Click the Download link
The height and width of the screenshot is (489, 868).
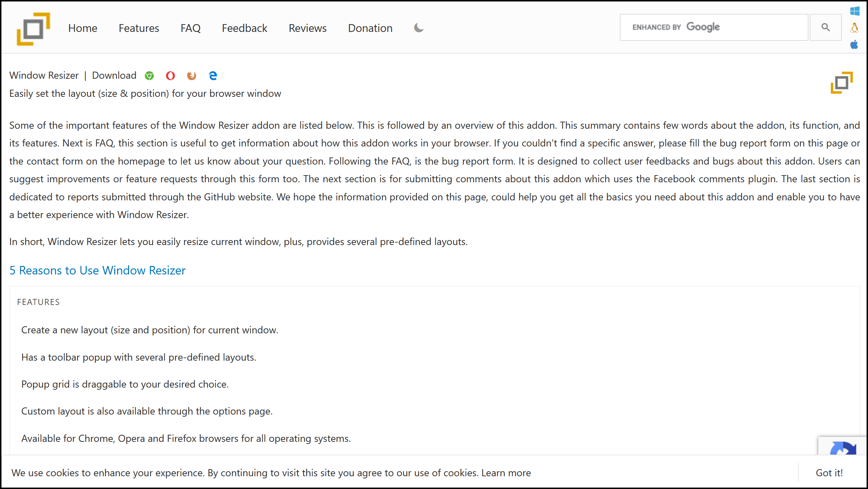coord(114,75)
